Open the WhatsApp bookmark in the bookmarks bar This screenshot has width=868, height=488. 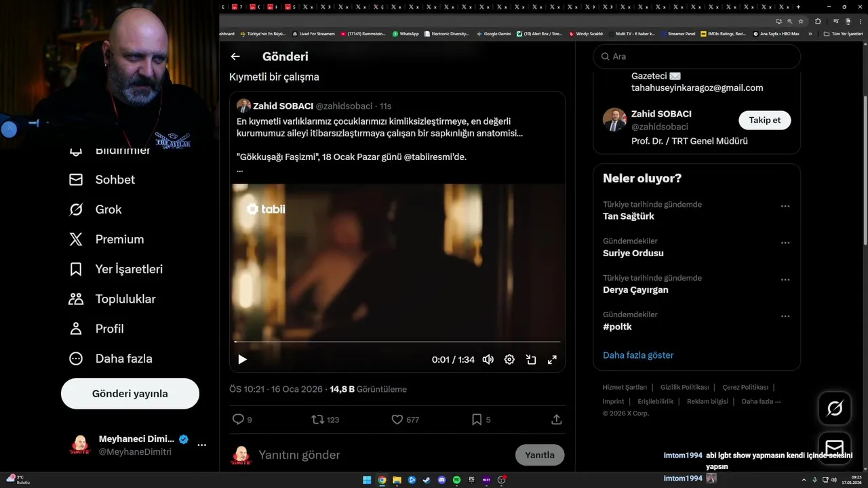(406, 33)
